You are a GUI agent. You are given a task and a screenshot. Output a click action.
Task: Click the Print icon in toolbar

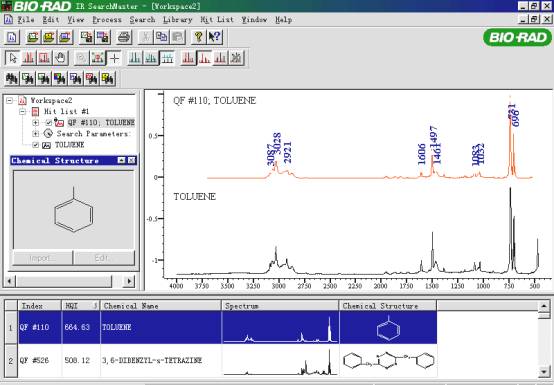pos(124,37)
